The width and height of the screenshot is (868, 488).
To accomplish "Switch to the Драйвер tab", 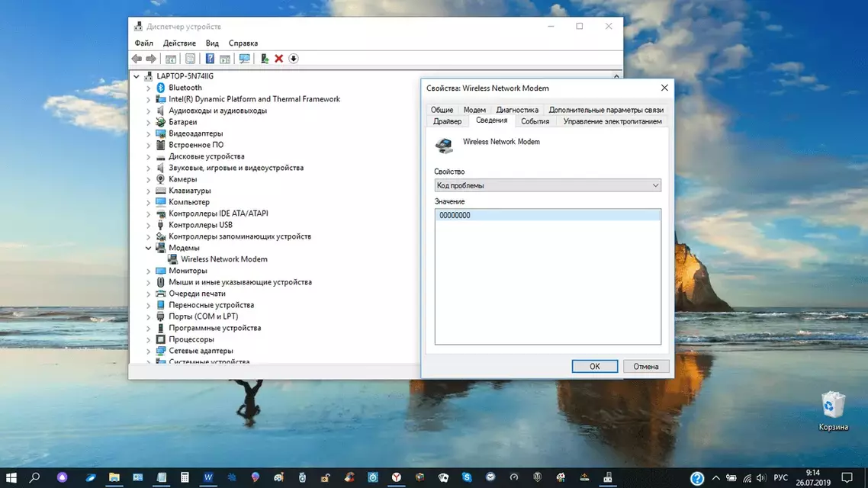I will 448,120.
